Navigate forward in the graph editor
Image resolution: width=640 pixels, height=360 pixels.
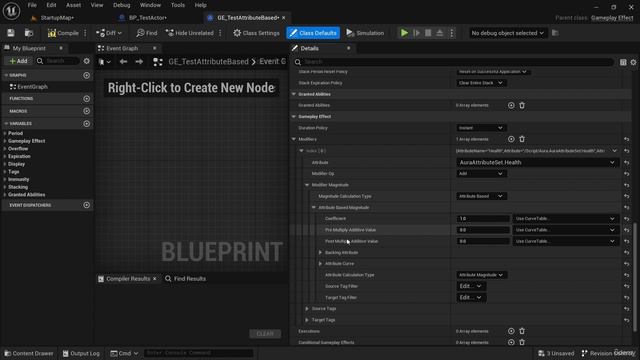139,62
